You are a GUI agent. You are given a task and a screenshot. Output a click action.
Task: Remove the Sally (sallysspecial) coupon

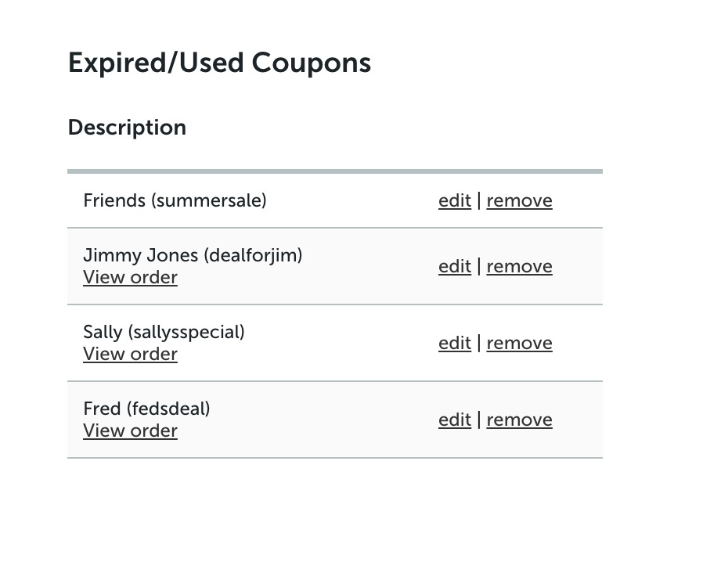[x=519, y=343]
